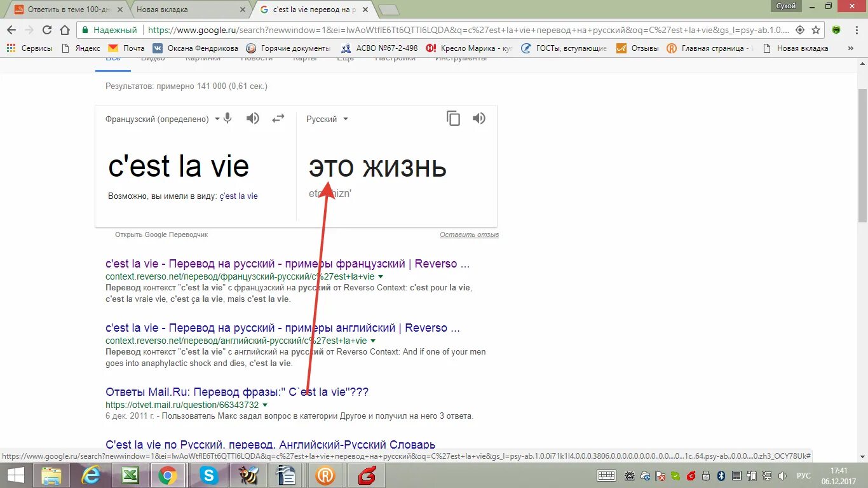Open the red bird application in taskbar

coord(368,475)
